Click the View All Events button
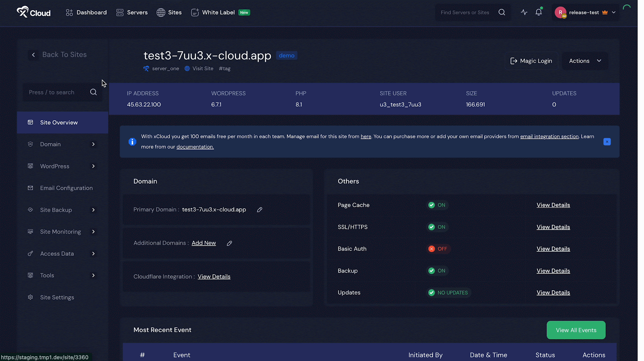The width and height of the screenshot is (644, 361). [x=576, y=330]
